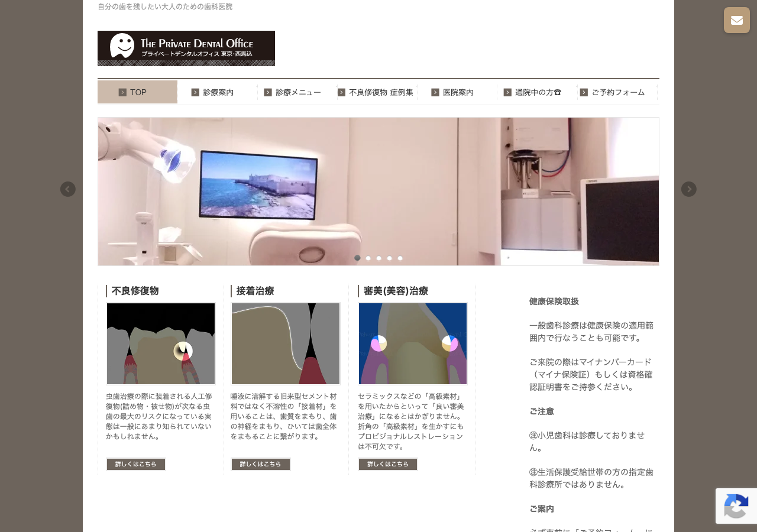Select the second slideshow dot
757x532 pixels.
click(x=368, y=258)
